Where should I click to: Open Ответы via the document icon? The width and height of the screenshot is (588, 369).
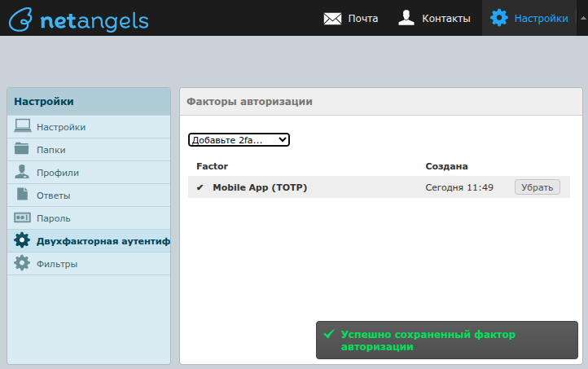point(23,195)
